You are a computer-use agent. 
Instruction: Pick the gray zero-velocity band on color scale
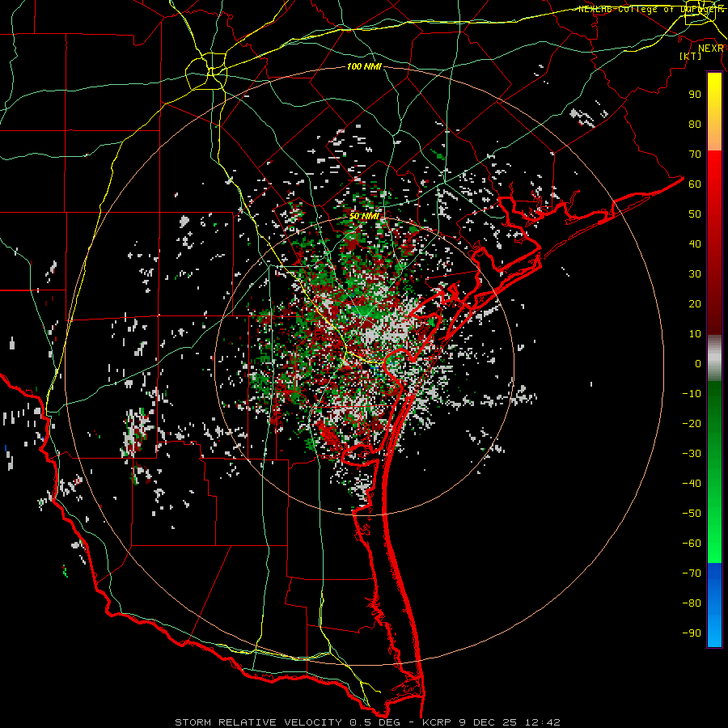(714, 358)
